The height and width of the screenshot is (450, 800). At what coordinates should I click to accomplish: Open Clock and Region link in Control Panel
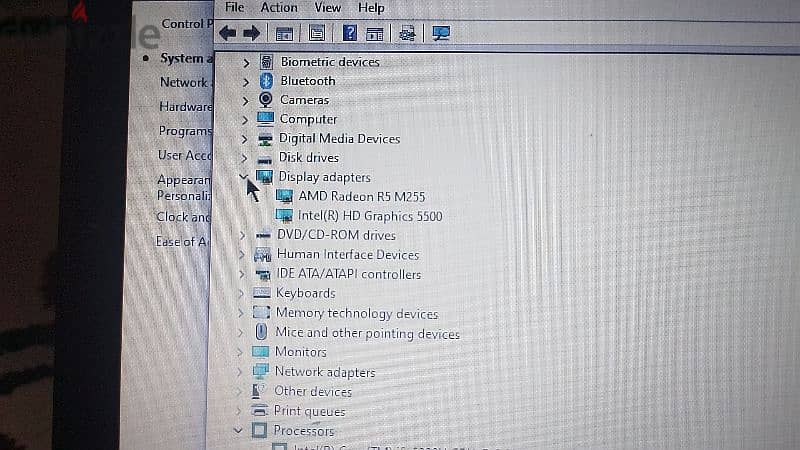click(x=183, y=217)
